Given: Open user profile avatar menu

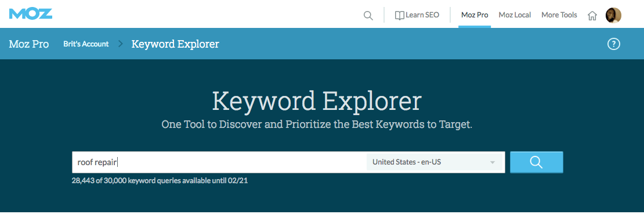Looking at the screenshot, I should [613, 15].
